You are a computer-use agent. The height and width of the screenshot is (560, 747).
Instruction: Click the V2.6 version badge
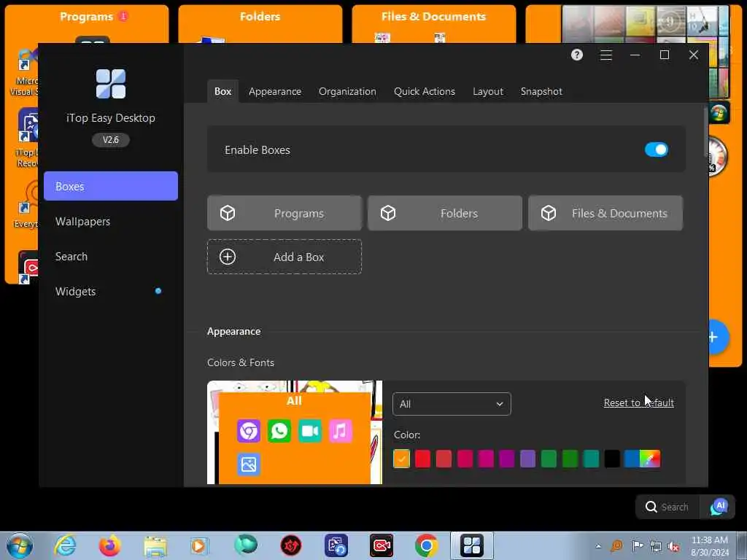pyautogui.click(x=111, y=139)
